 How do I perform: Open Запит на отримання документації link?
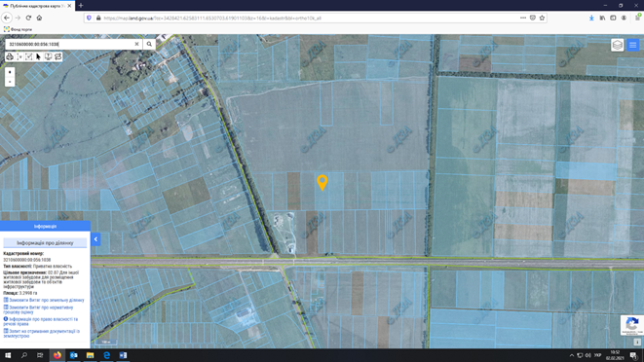point(42,333)
